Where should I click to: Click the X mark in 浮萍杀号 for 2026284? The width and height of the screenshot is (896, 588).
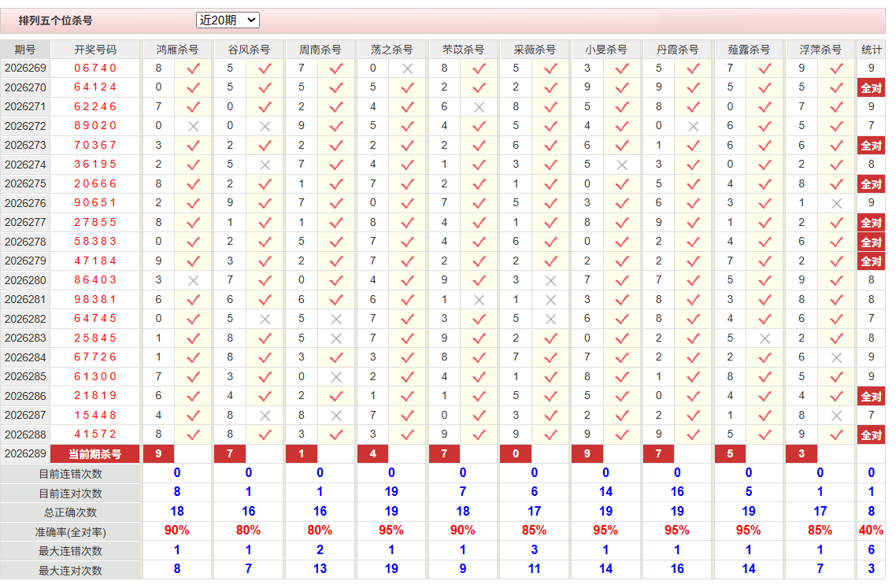click(836, 357)
